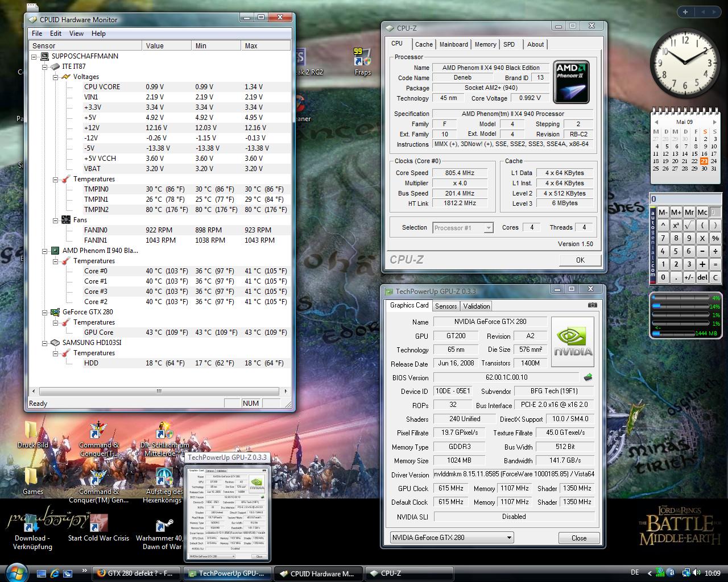Open the Fraps desktop shortcut
This screenshot has width=728, height=582.
(362, 61)
